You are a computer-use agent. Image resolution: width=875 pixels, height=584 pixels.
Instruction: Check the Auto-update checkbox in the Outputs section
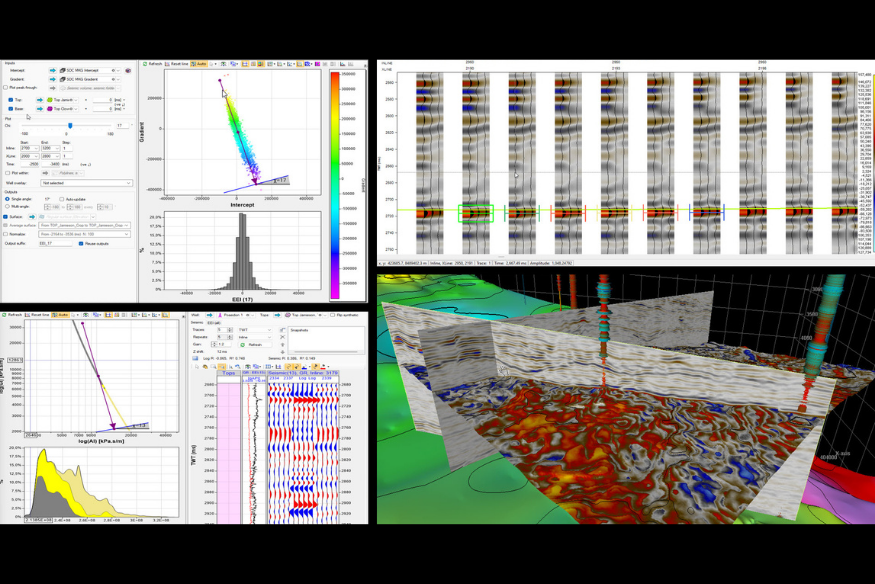(x=62, y=199)
